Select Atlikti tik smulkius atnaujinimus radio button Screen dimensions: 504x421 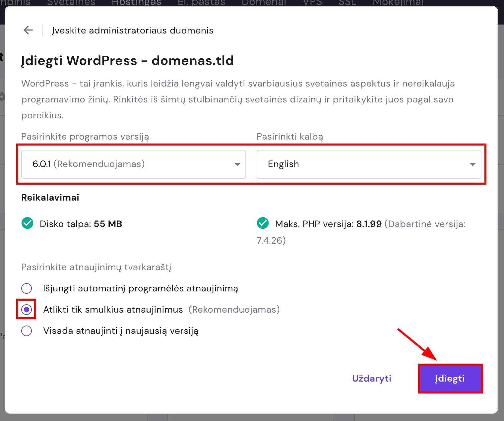point(27,310)
